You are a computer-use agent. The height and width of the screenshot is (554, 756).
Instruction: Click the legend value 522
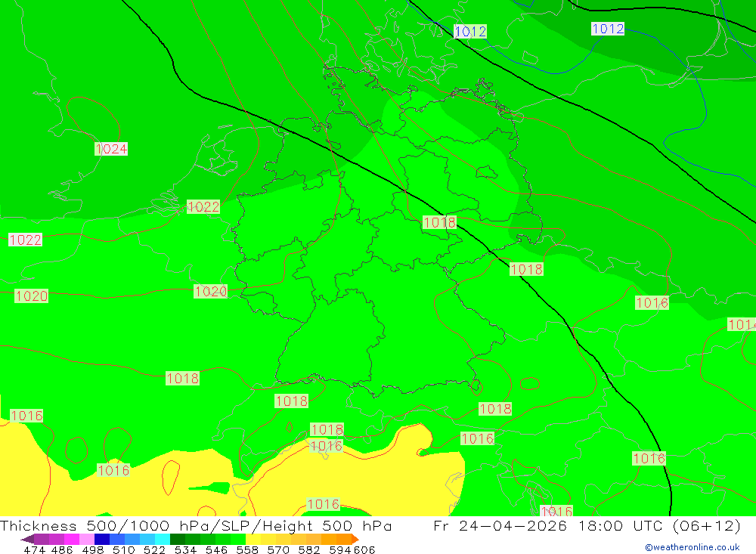click(155, 549)
